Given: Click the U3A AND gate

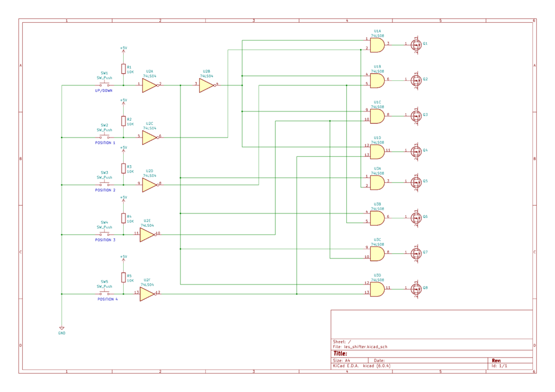Looking at the screenshot, I should pos(377,183).
